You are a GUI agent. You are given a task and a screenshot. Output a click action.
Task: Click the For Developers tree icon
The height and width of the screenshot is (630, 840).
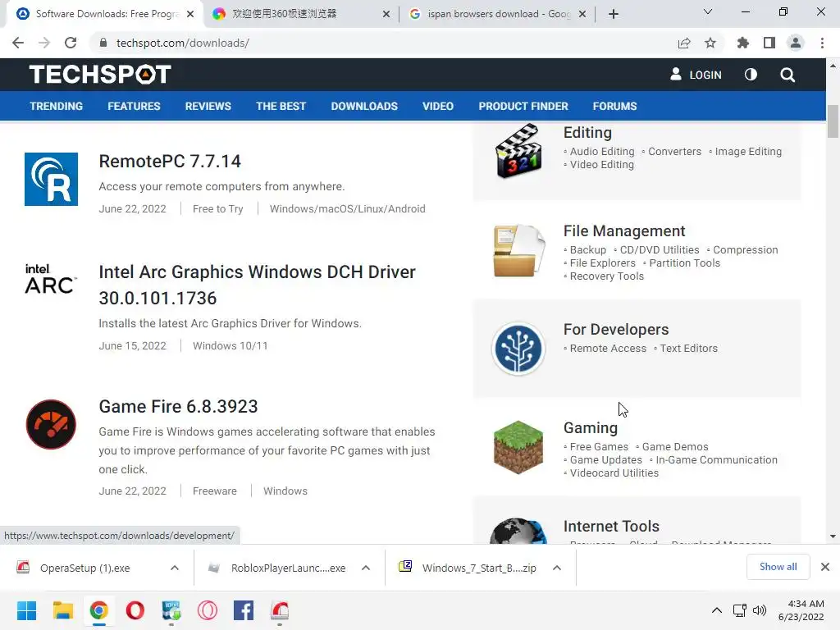coord(518,349)
